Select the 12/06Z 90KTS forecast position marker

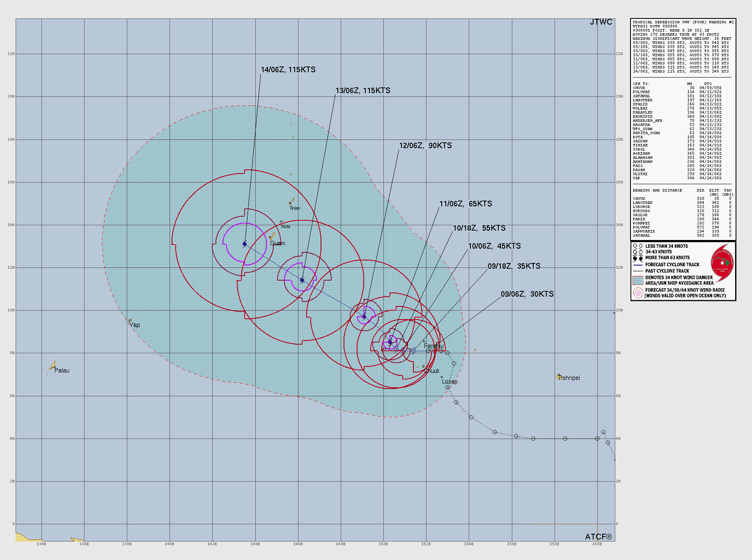point(365,316)
